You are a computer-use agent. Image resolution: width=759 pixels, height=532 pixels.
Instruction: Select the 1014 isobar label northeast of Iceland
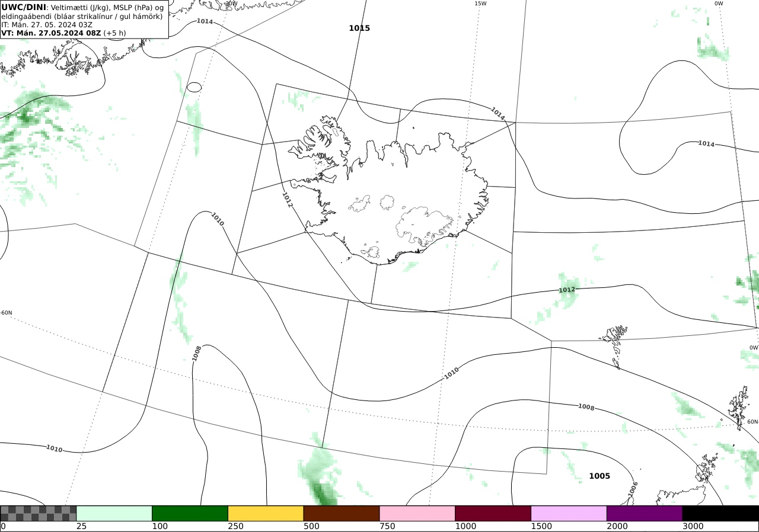(498, 114)
